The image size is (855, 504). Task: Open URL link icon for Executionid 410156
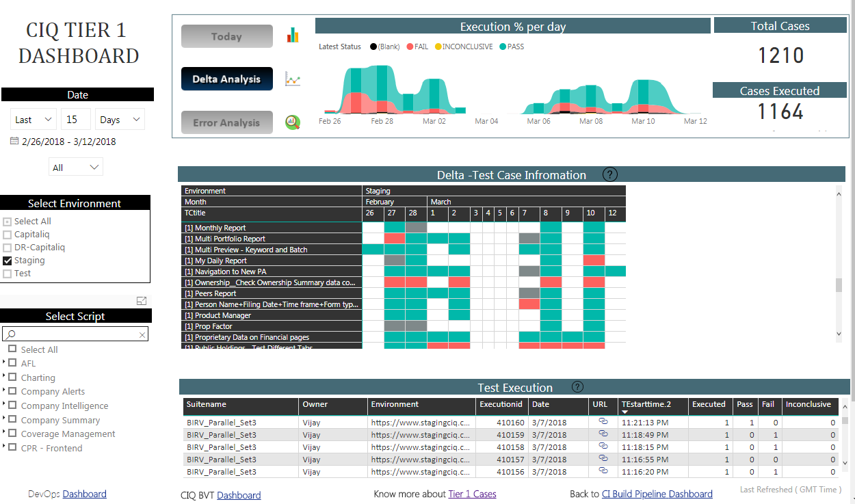pyautogui.click(x=603, y=471)
